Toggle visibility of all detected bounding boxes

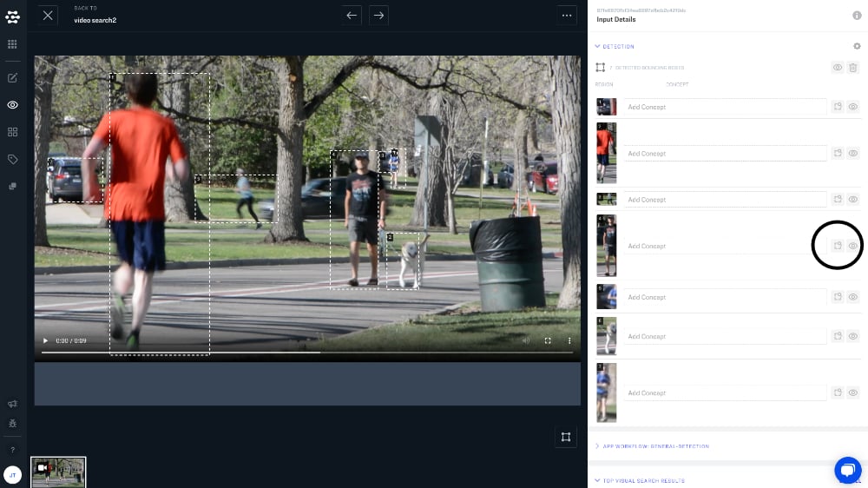coord(838,67)
